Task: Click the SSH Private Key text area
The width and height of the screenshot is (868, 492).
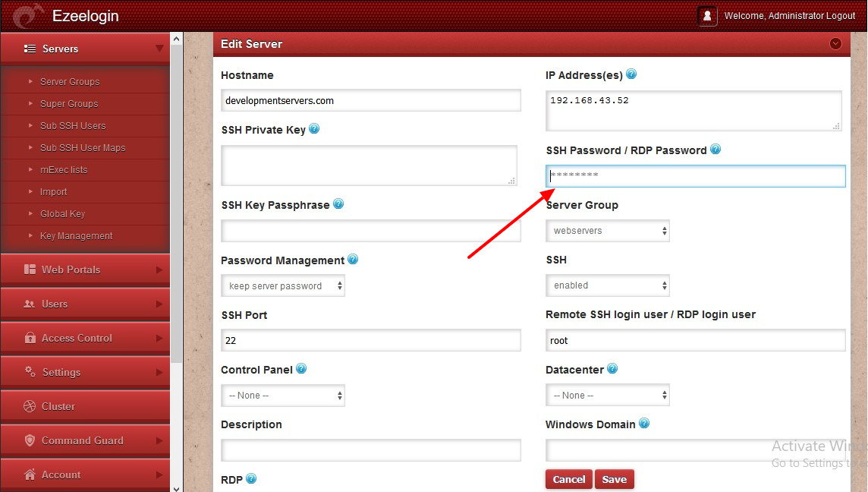Action: click(x=369, y=165)
